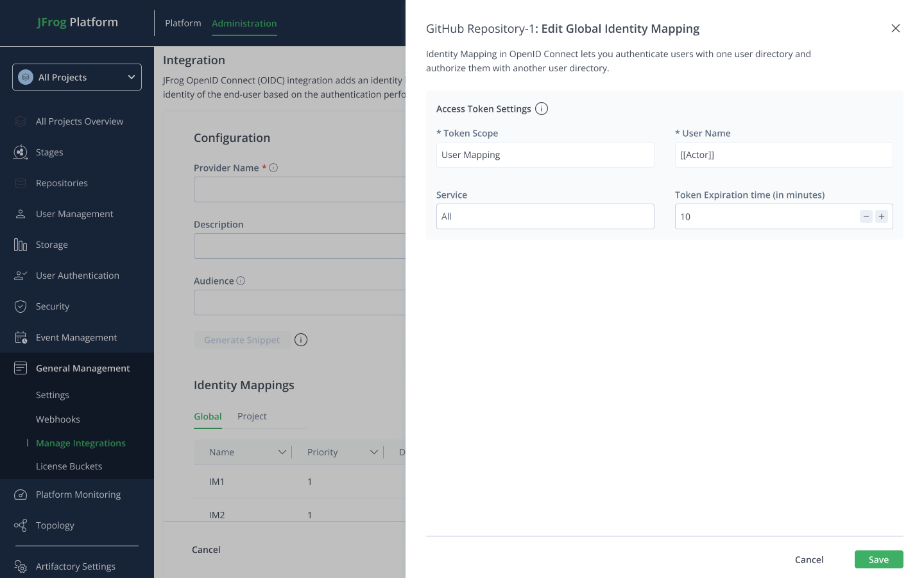Screen dimensions: 924x578
Task: Click info icon beside Generate Snippet
Action: pos(301,340)
